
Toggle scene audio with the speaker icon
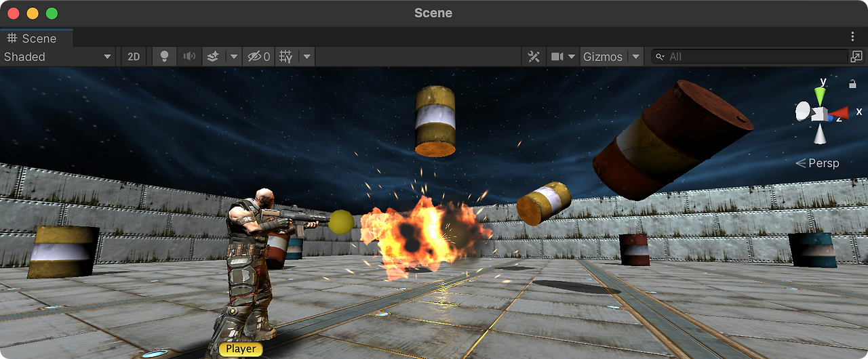coord(189,57)
